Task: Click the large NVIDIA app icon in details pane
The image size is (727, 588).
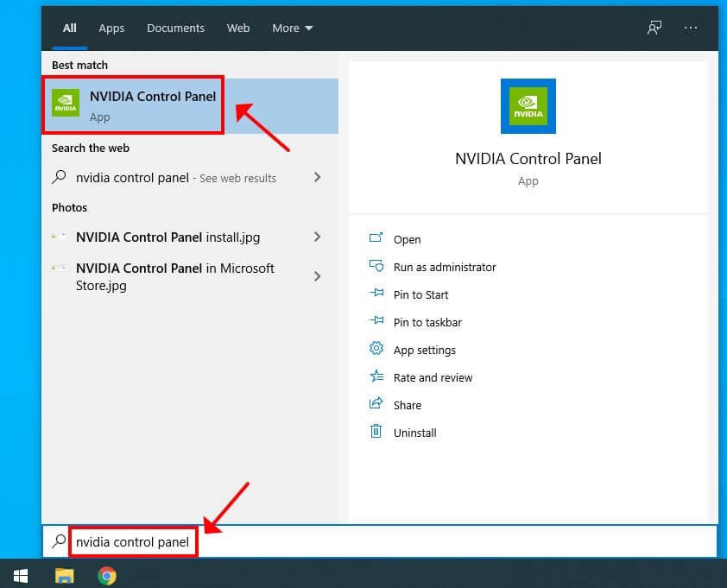Action: 528,106
